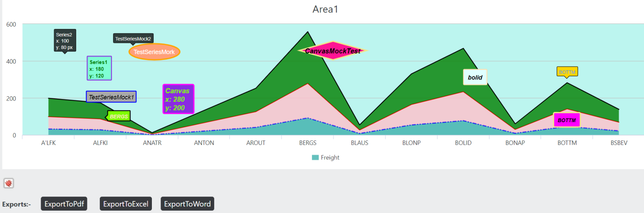Click the BOLID x-axis category label

(x=463, y=143)
